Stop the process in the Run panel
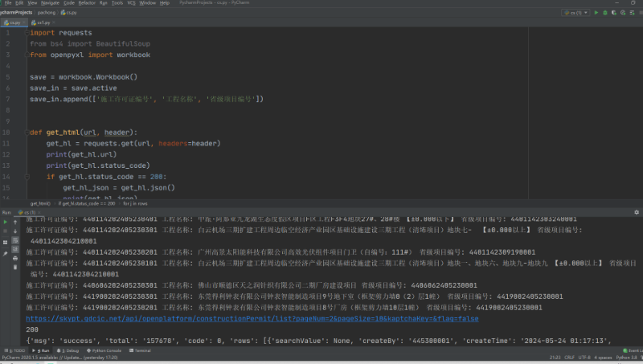The image size is (643, 364). 6,231
